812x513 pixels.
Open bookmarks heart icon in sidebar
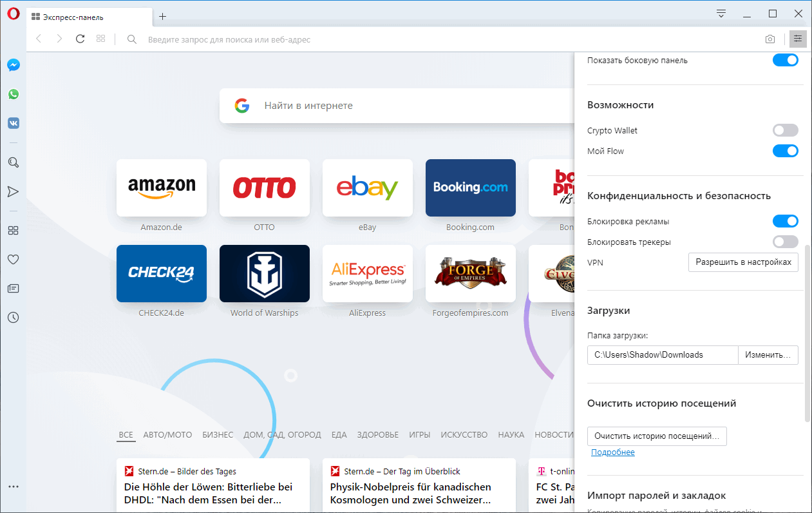(x=13, y=259)
